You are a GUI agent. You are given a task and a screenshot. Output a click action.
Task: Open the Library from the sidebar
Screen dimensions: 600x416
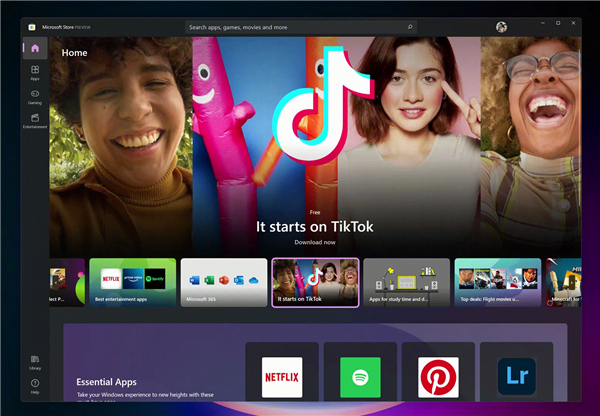click(x=35, y=360)
